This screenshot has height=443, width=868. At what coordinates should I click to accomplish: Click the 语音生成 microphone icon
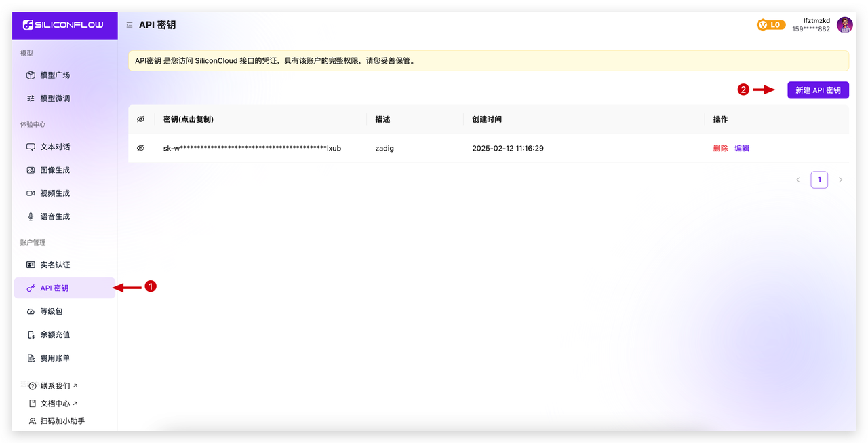tap(31, 217)
